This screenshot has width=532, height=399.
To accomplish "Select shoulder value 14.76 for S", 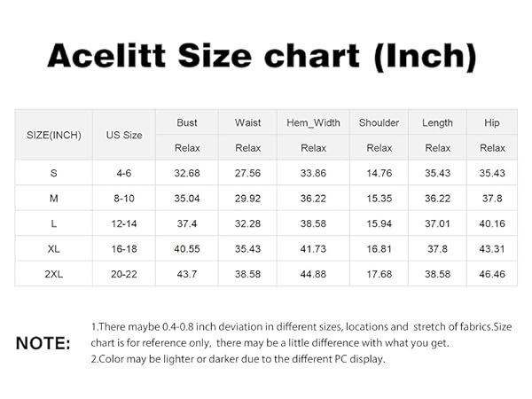I will coord(379,173).
